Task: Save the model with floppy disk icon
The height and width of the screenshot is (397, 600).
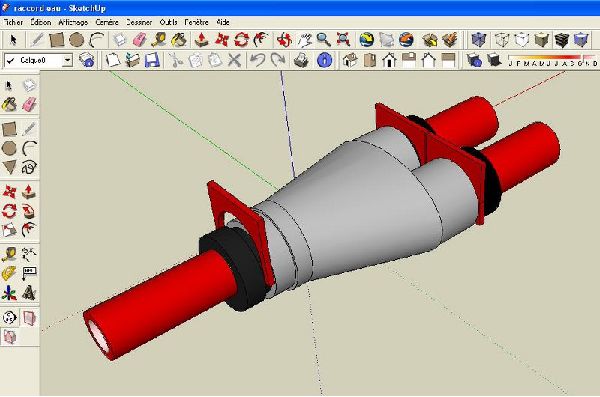Action: pyautogui.click(x=152, y=60)
